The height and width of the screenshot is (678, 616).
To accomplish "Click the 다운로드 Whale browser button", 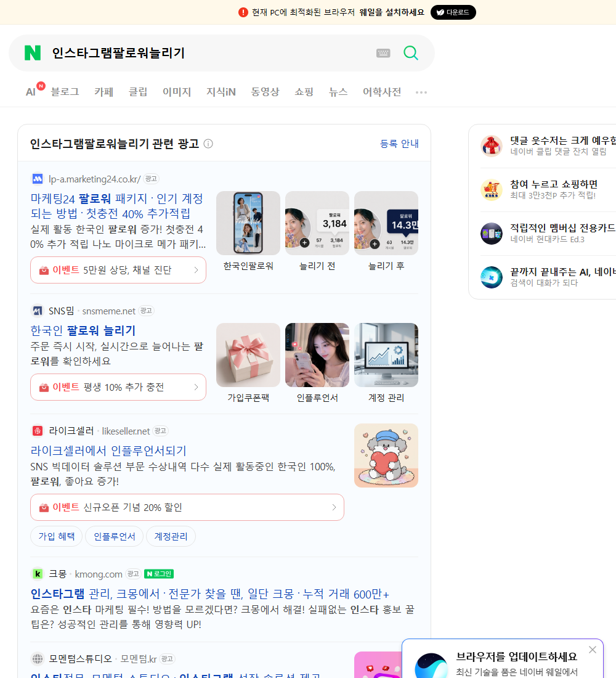I will 453,12.
